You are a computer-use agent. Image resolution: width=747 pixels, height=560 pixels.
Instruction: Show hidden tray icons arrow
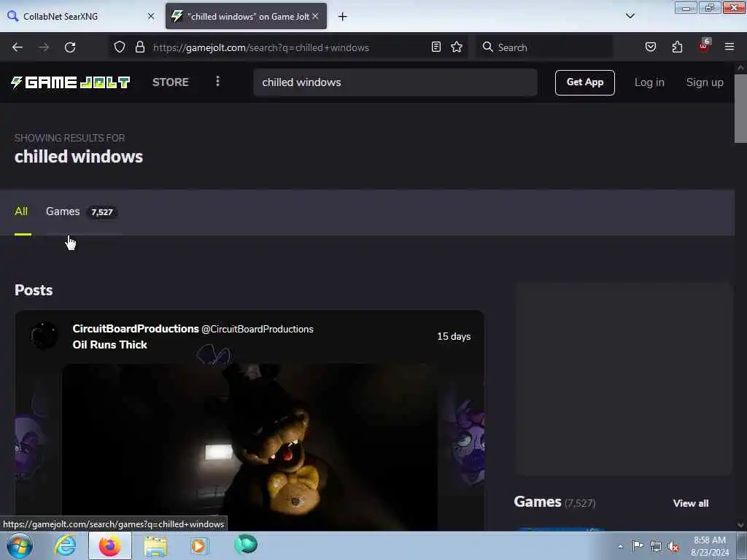tap(620, 546)
